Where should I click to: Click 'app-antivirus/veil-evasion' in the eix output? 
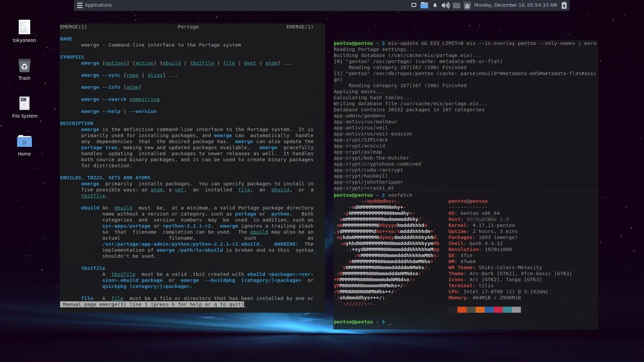pyautogui.click(x=373, y=134)
